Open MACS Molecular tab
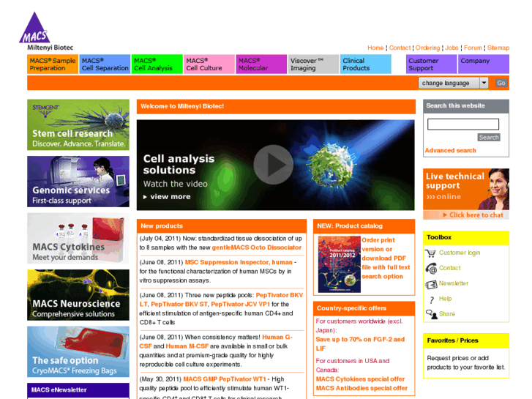This screenshot has width=532, height=399. click(x=261, y=64)
